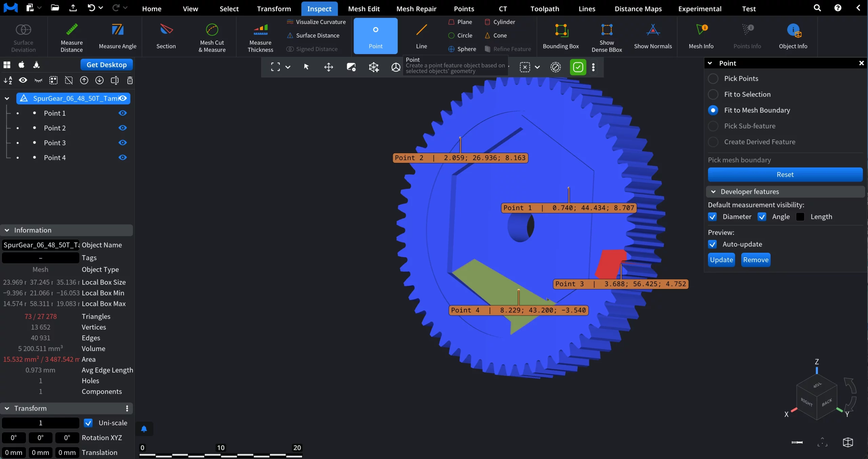Collapse the Developer features section

point(713,191)
